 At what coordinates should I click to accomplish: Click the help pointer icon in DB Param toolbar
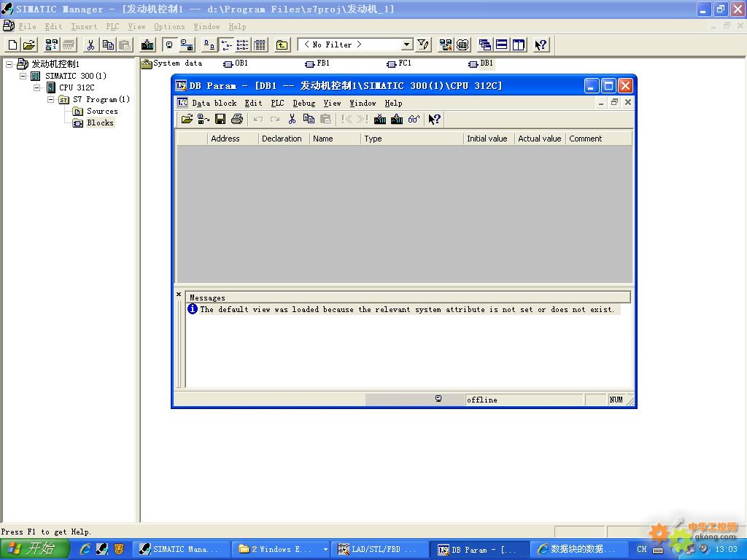click(435, 119)
